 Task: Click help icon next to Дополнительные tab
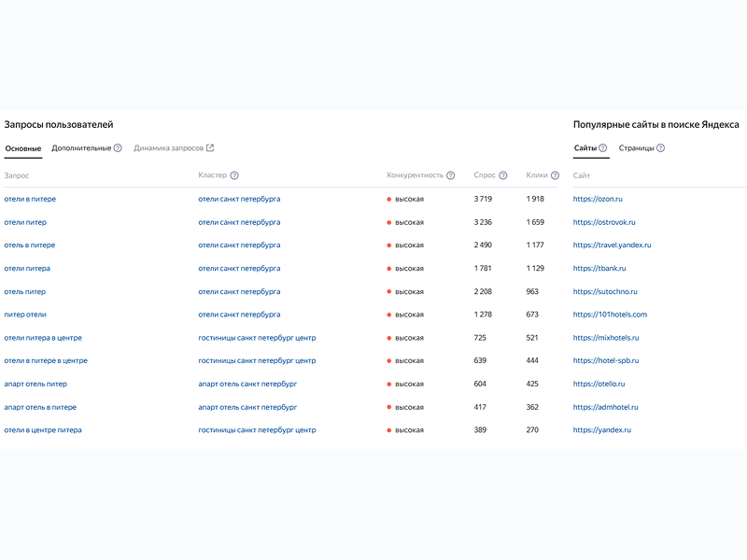click(118, 148)
